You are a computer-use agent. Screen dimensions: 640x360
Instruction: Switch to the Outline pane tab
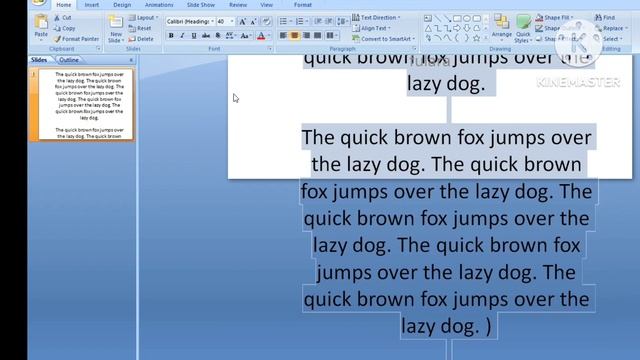69,60
